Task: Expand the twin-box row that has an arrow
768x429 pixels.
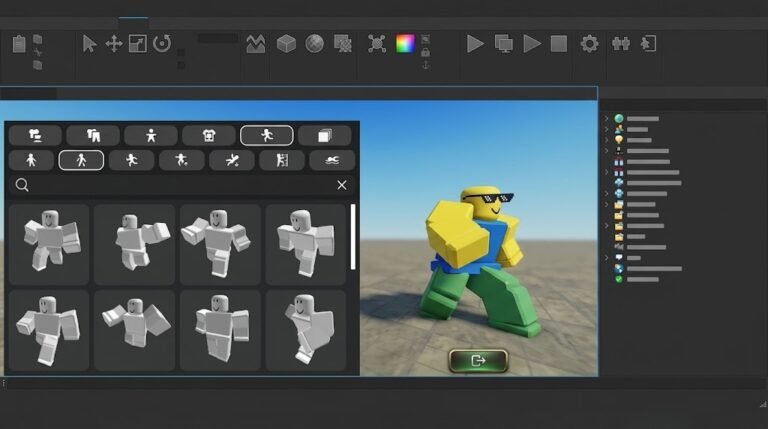Action: [606, 172]
